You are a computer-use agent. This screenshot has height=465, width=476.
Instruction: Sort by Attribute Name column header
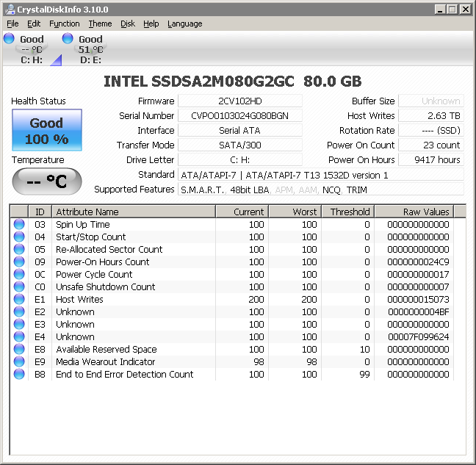pyautogui.click(x=133, y=212)
